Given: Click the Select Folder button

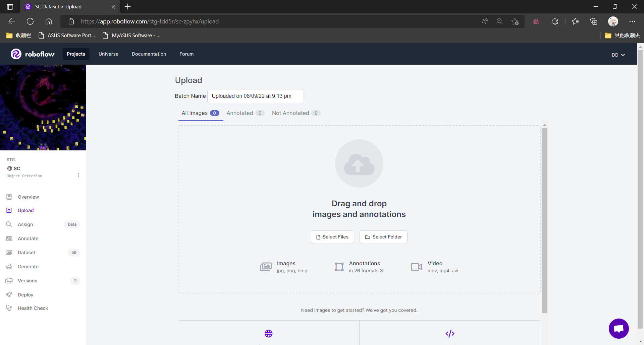Looking at the screenshot, I should click(x=383, y=237).
